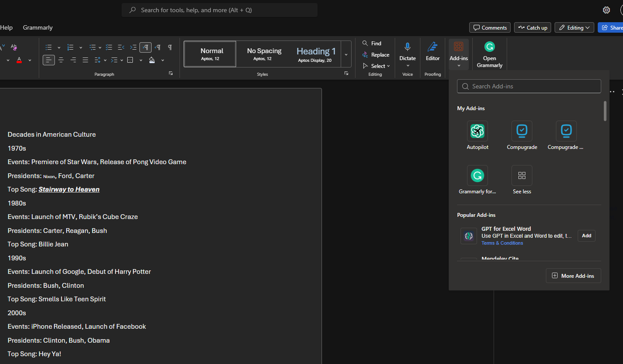Image resolution: width=623 pixels, height=364 pixels.
Task: Apply the Heading 1 style
Action: click(x=315, y=54)
